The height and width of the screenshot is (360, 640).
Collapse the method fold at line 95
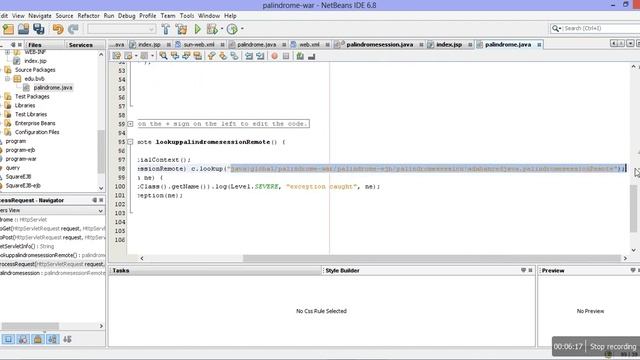[x=130, y=142]
